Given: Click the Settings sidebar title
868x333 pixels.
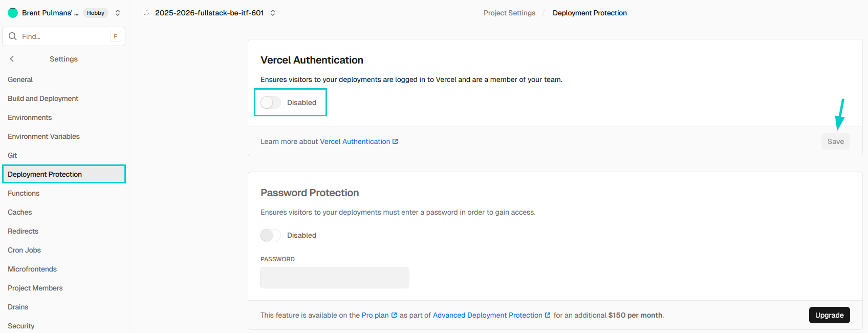Looking at the screenshot, I should click(63, 59).
